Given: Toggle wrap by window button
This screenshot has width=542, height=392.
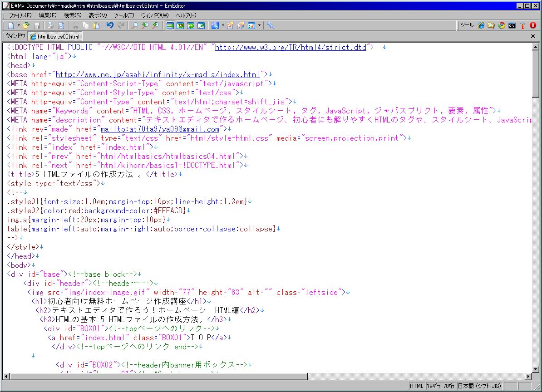Looking at the screenshot, I should [x=191, y=25].
